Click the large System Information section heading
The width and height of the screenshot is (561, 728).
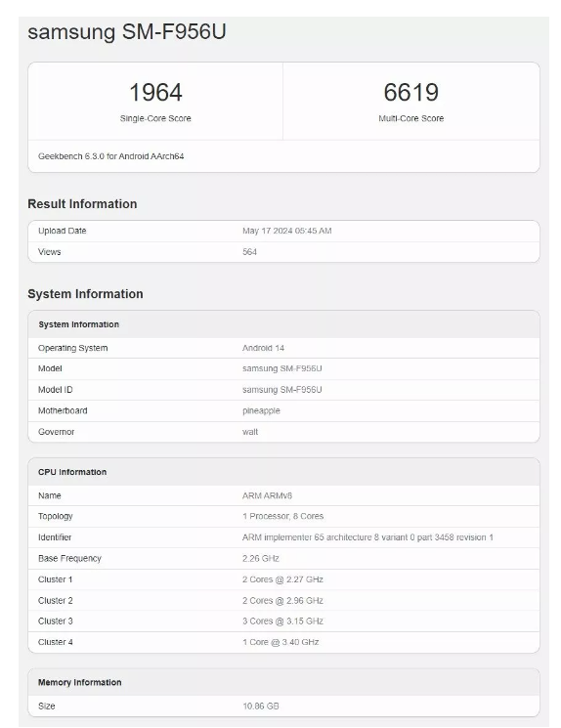(x=85, y=294)
